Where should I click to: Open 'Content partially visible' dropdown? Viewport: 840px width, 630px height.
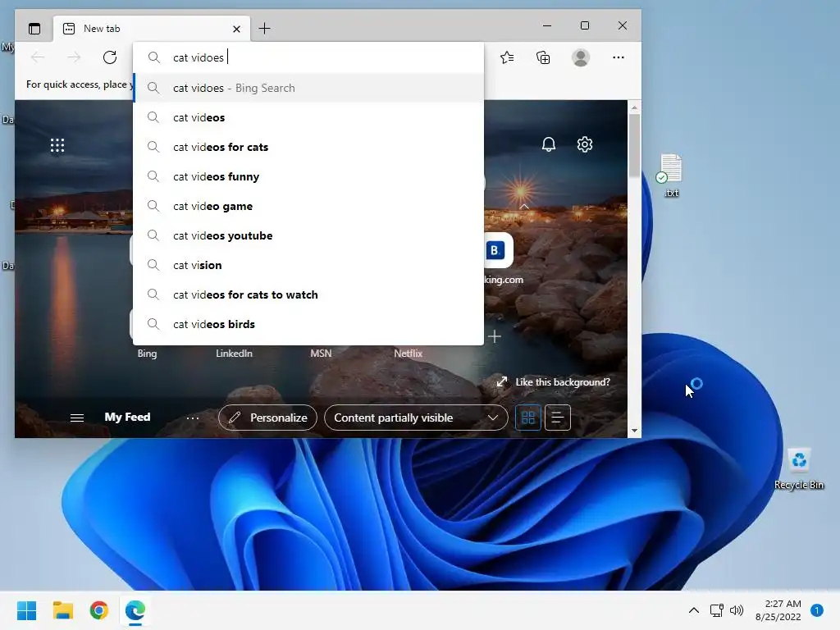(x=416, y=418)
